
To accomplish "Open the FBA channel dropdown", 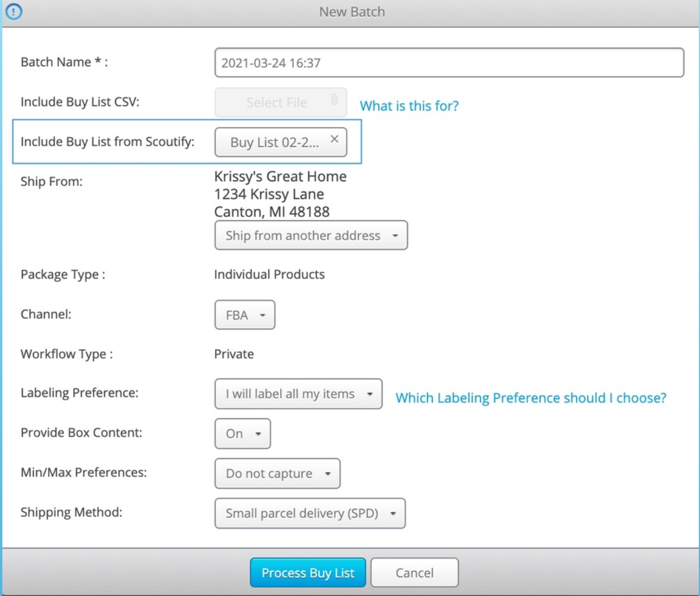I will click(x=245, y=315).
